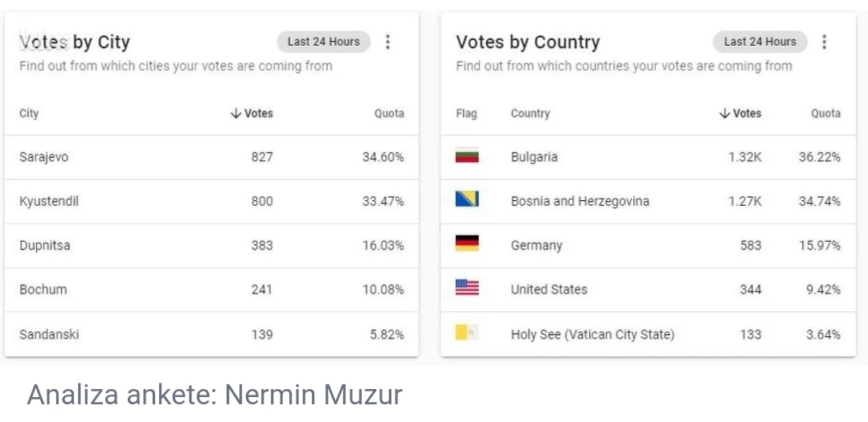The image size is (868, 422).
Task: Click the Holy See flag icon
Action: (467, 332)
